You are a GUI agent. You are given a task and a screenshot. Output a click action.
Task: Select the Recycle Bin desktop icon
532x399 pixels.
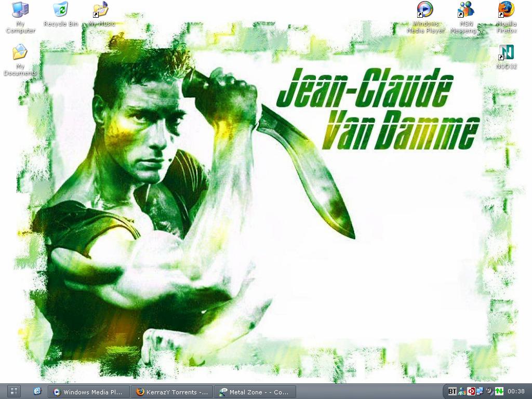[x=61, y=14]
